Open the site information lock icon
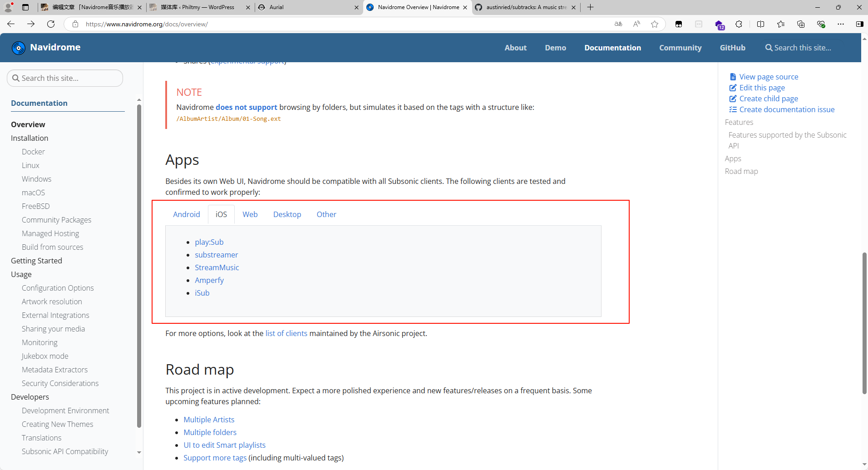The image size is (868, 470). (x=75, y=24)
